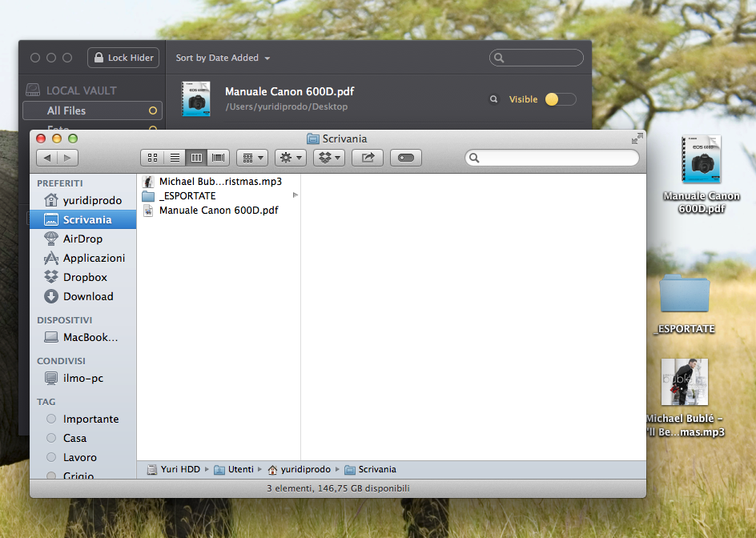Screen dimensions: 756x538
Task: Select the Casa tag
Action: [x=83, y=438]
